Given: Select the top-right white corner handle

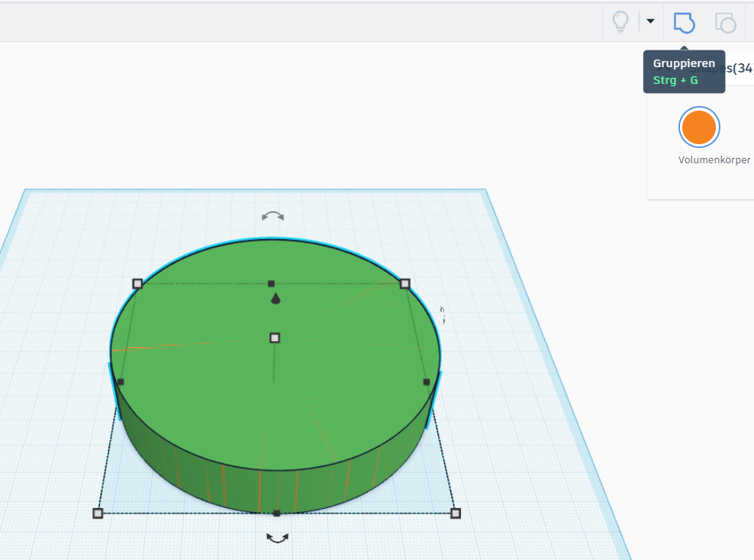Looking at the screenshot, I should pos(405,284).
